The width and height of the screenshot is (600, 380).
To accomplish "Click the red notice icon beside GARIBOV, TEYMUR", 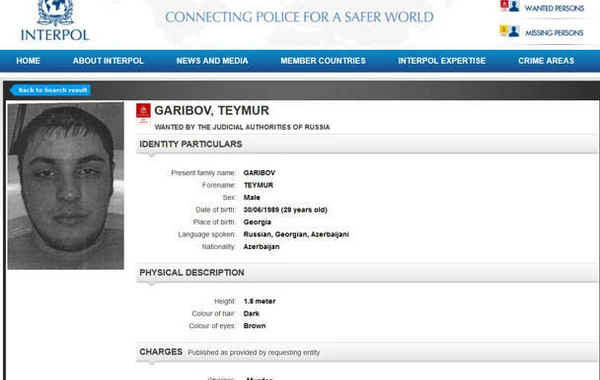I will [143, 114].
